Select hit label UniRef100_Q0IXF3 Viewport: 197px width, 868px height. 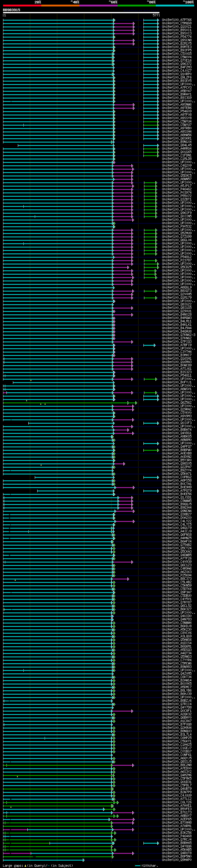(x=176, y=422)
